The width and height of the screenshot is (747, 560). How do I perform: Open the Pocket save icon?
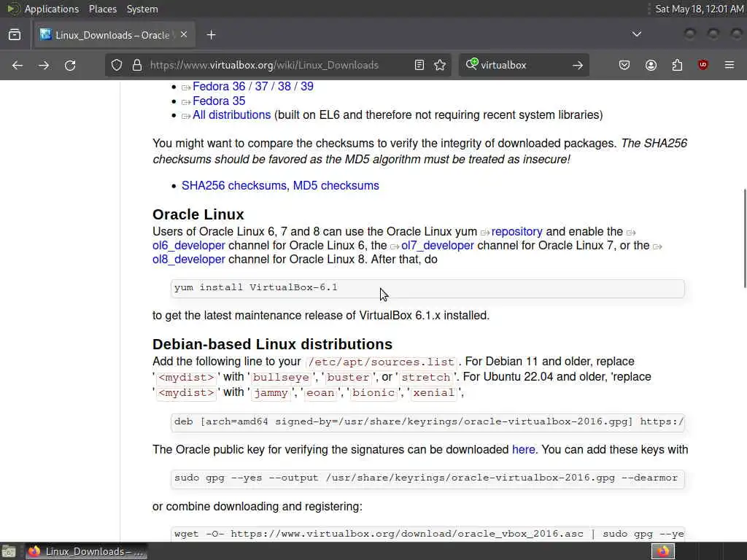624,65
